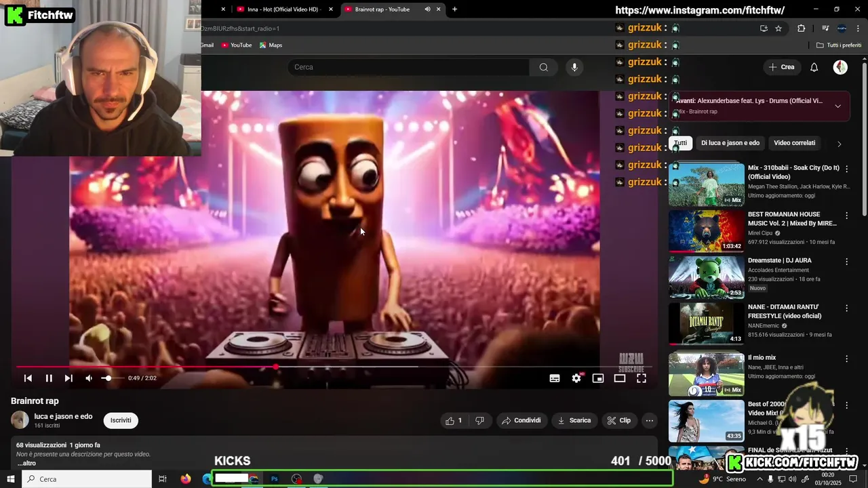This screenshot has height=488, width=868.
Task: Bookmark this page with the star
Action: pyautogui.click(x=778, y=28)
